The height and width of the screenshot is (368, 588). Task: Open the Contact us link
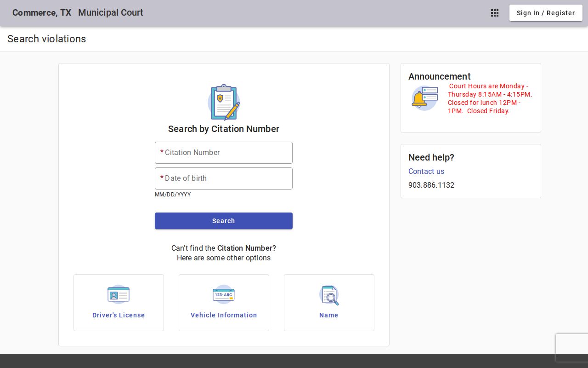426,171
